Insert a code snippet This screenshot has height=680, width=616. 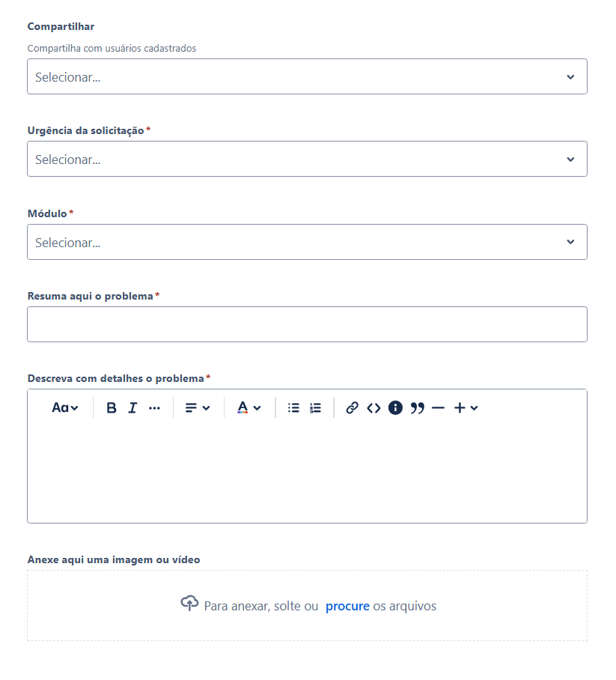point(373,407)
